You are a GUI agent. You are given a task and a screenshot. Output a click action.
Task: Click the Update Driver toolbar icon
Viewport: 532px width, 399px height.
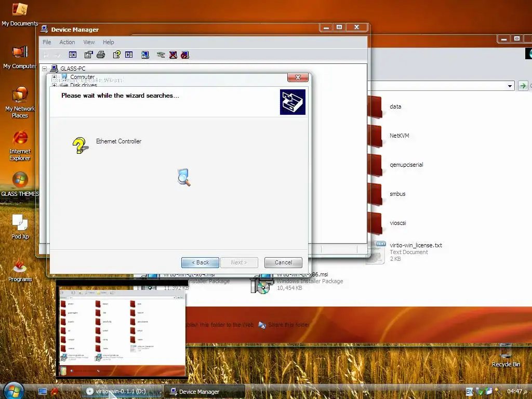click(161, 55)
